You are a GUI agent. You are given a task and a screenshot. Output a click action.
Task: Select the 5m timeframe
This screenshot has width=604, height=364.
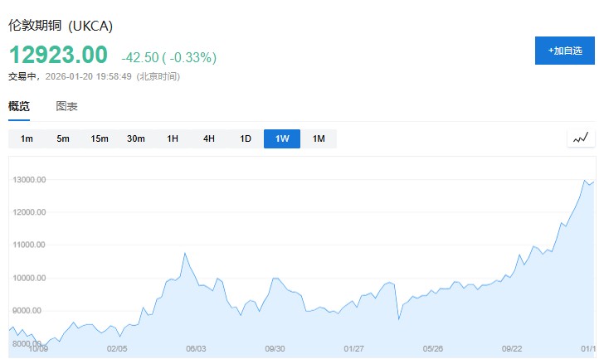[63, 138]
